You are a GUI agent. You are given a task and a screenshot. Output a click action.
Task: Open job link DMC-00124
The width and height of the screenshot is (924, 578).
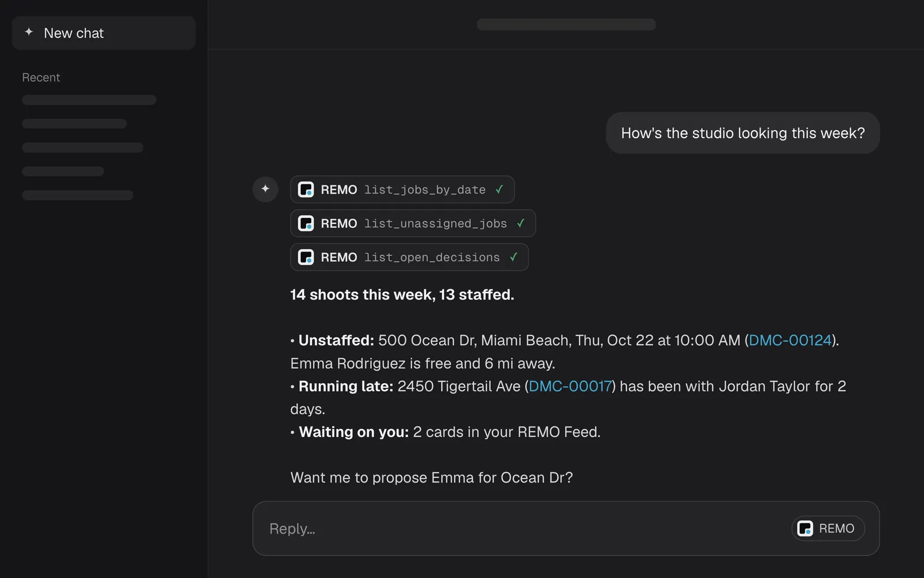click(x=790, y=340)
